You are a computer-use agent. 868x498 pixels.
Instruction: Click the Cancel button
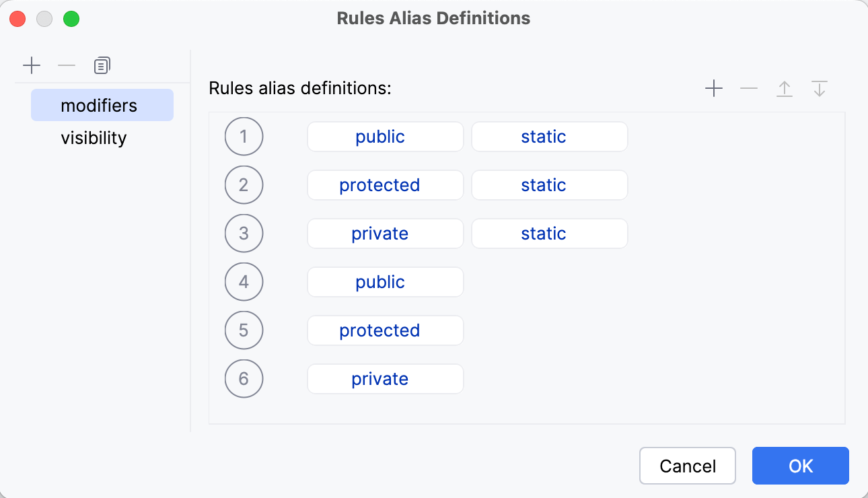tap(687, 465)
